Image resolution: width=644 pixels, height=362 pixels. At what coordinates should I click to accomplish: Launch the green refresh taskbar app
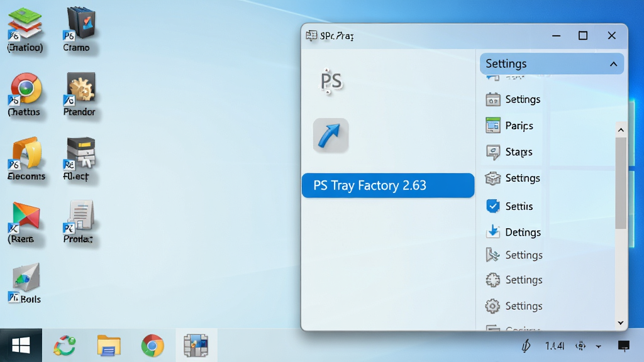65,345
